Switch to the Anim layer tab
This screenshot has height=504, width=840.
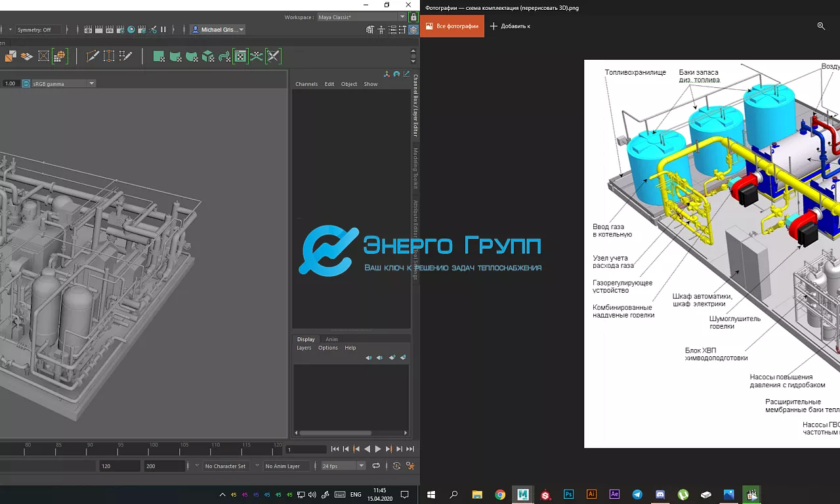(x=331, y=339)
